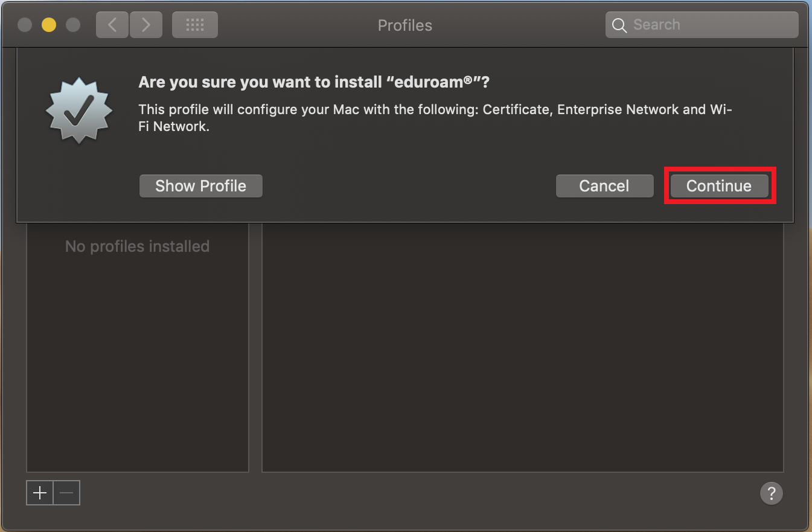
Task: Click the Profiles window title
Action: [x=405, y=25]
